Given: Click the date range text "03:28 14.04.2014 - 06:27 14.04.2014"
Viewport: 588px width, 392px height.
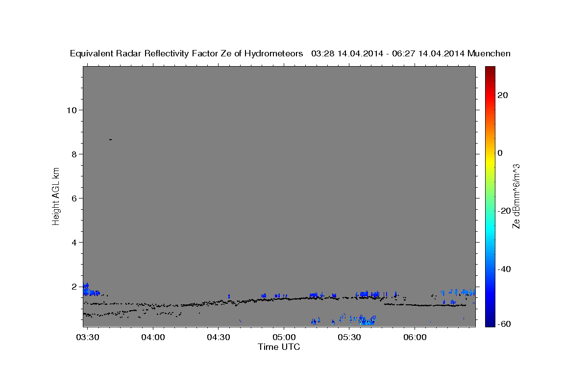Looking at the screenshot, I should pos(388,53).
